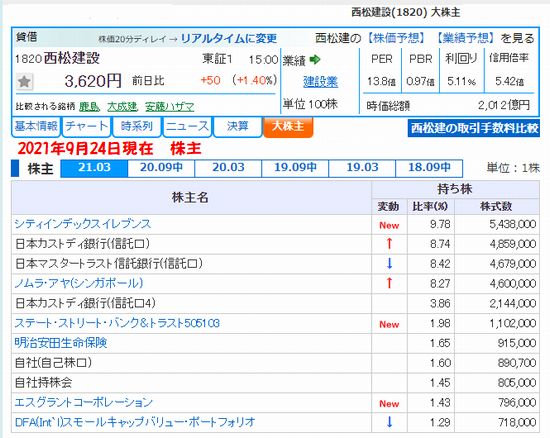
Task: Open the 決算 tab
Action: coord(237,126)
